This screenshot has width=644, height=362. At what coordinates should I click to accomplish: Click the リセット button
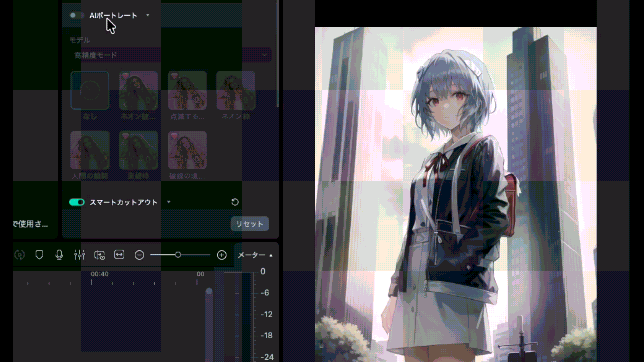(250, 224)
